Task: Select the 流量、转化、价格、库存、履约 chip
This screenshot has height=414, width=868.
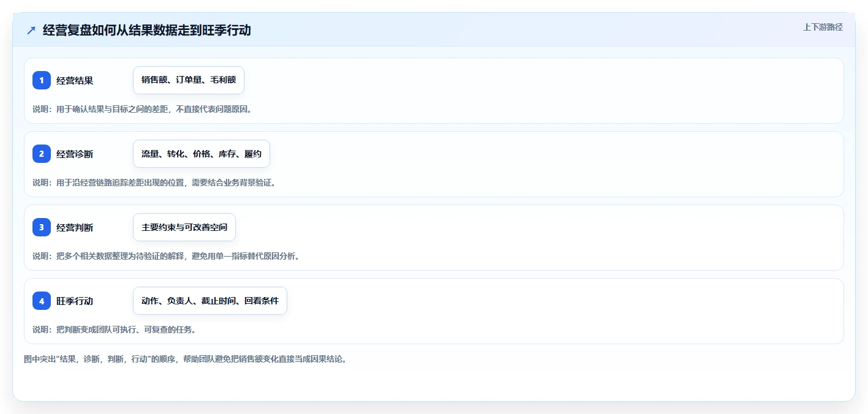Action: point(202,154)
